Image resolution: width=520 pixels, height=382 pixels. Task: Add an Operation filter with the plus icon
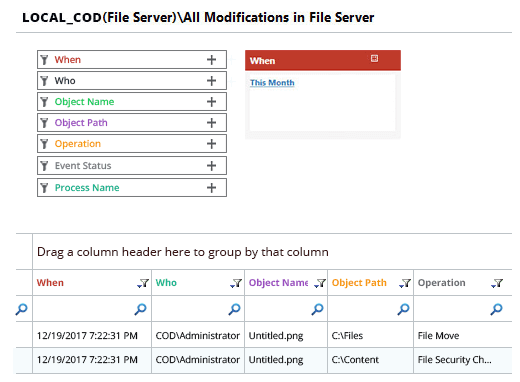[x=211, y=144]
